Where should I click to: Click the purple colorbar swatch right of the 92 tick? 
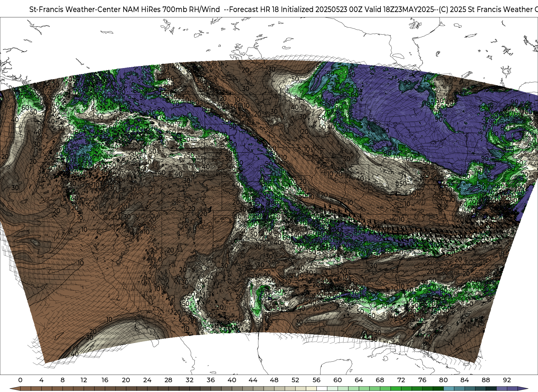pyautogui.click(x=512, y=389)
